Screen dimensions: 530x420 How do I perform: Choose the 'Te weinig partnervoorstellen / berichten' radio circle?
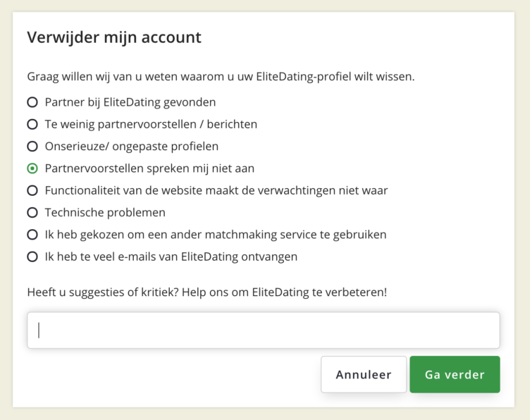tap(32, 124)
